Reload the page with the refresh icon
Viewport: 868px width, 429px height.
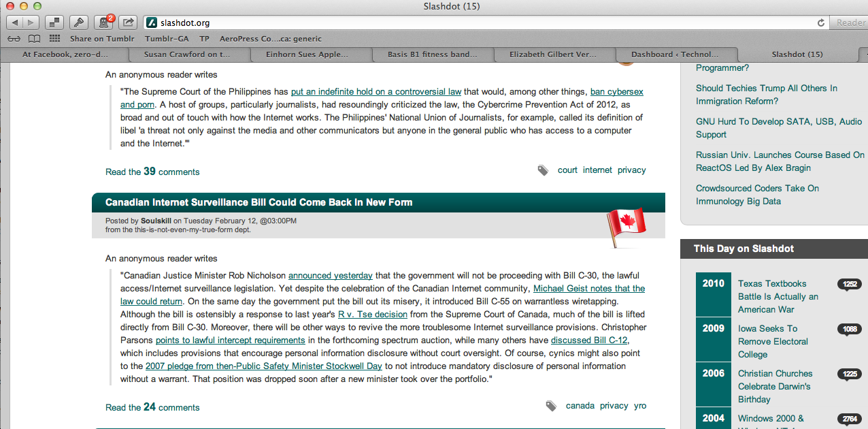coord(820,22)
